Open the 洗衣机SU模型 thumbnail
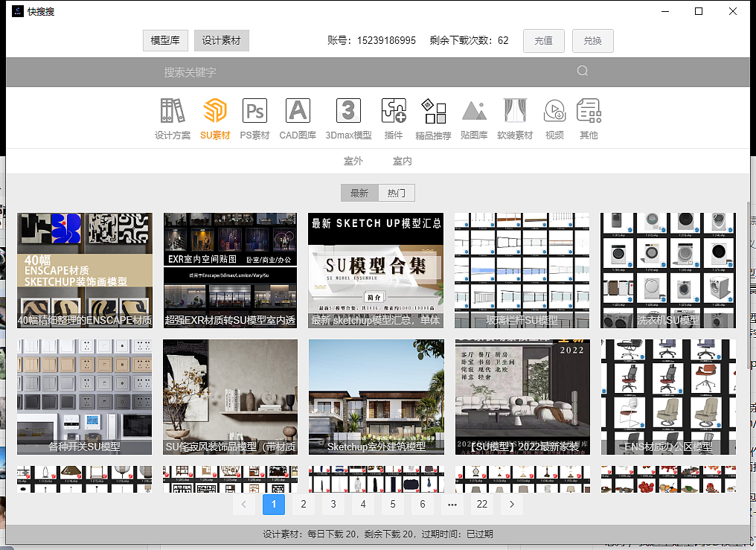 668,270
